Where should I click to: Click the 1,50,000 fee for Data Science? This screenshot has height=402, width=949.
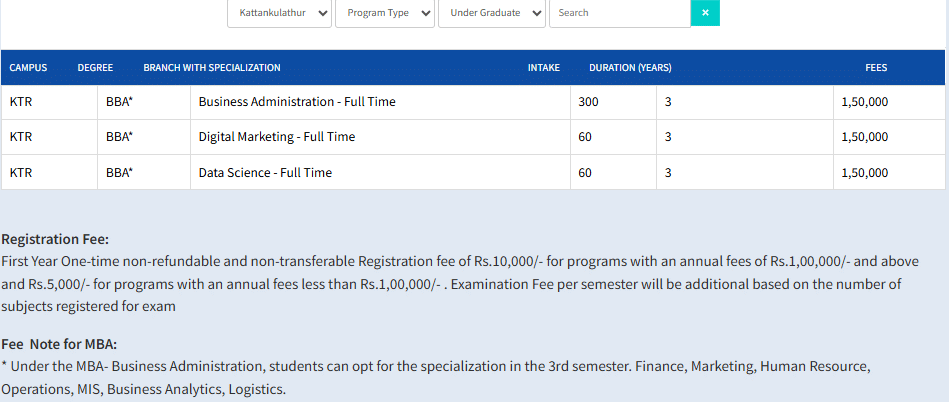(x=865, y=172)
